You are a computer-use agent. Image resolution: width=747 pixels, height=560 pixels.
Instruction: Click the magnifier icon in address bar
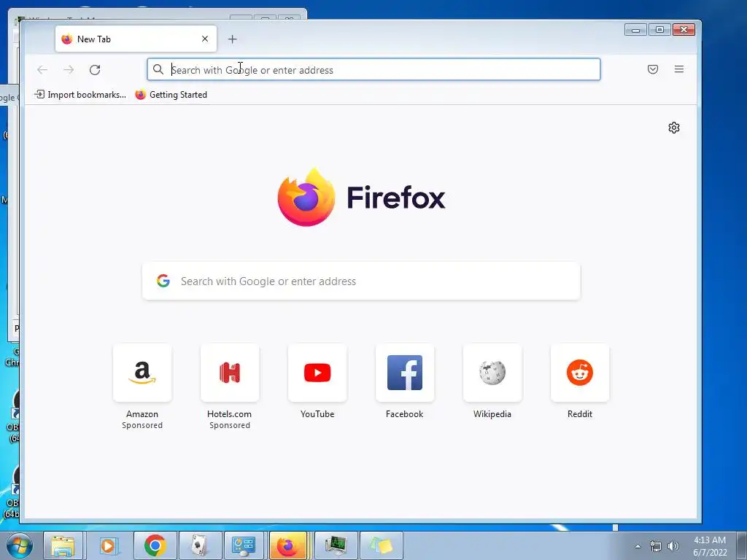(158, 69)
